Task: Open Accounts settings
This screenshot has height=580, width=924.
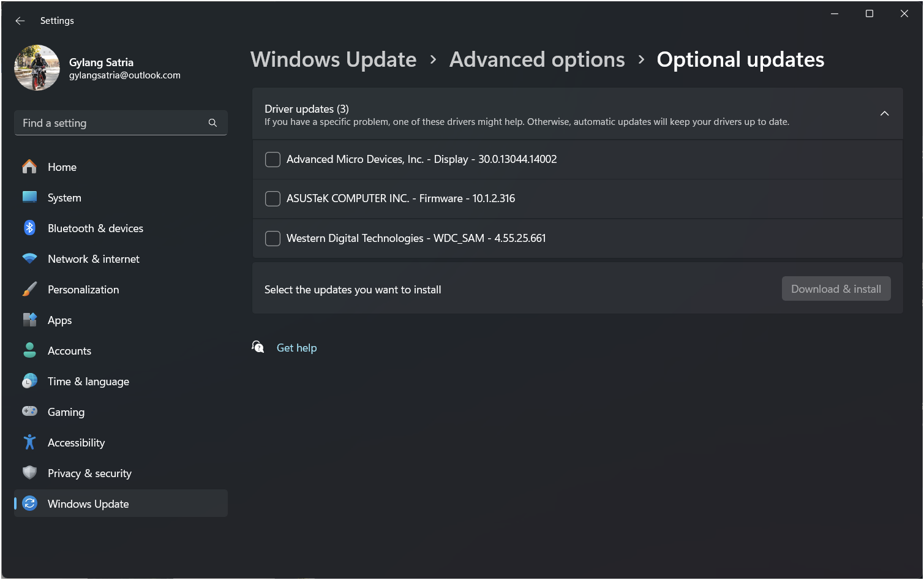Action: [x=121, y=350]
